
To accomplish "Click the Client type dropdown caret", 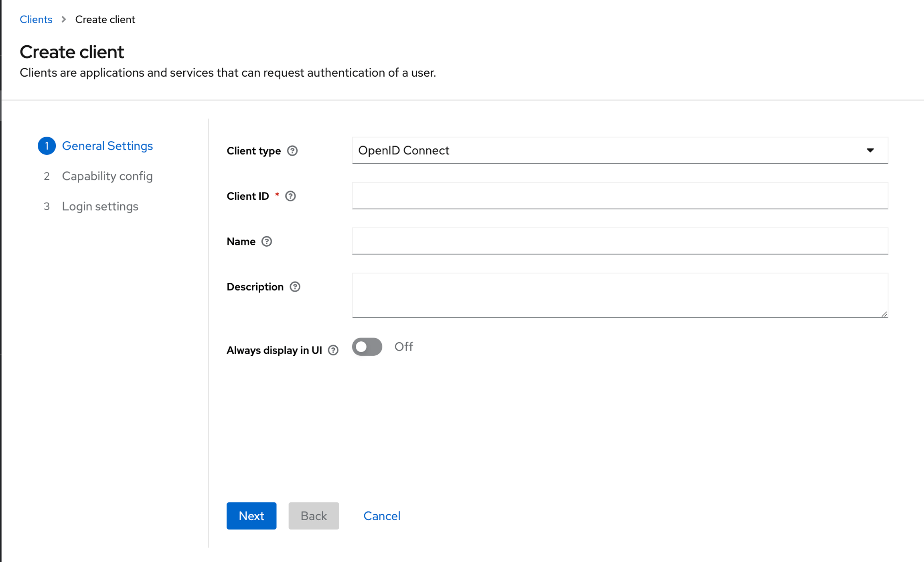I will [x=870, y=150].
